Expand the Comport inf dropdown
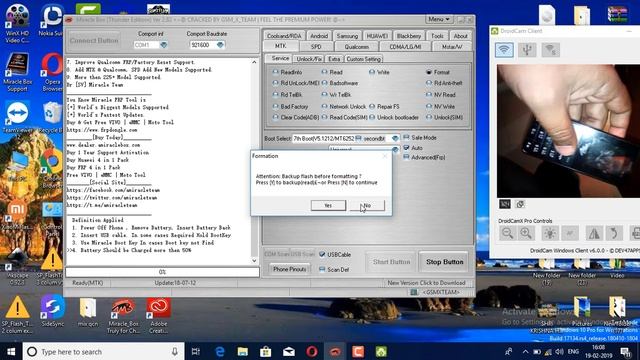The width and height of the screenshot is (640, 360). [164, 45]
